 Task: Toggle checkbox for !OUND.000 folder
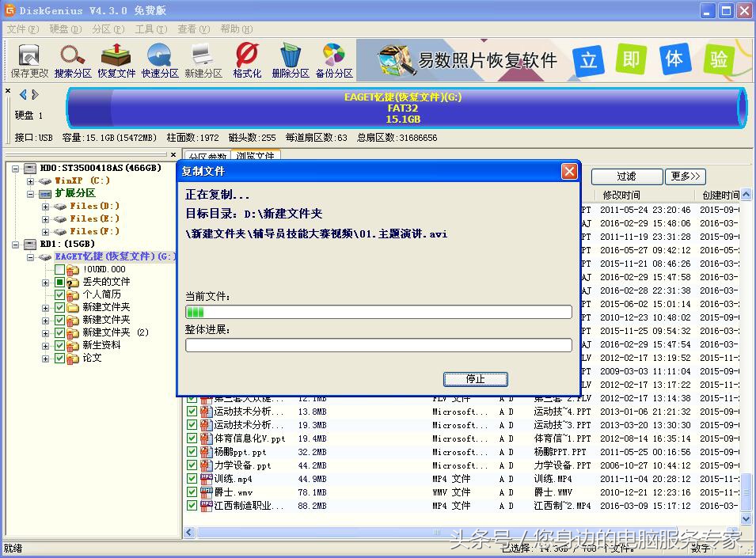point(60,269)
